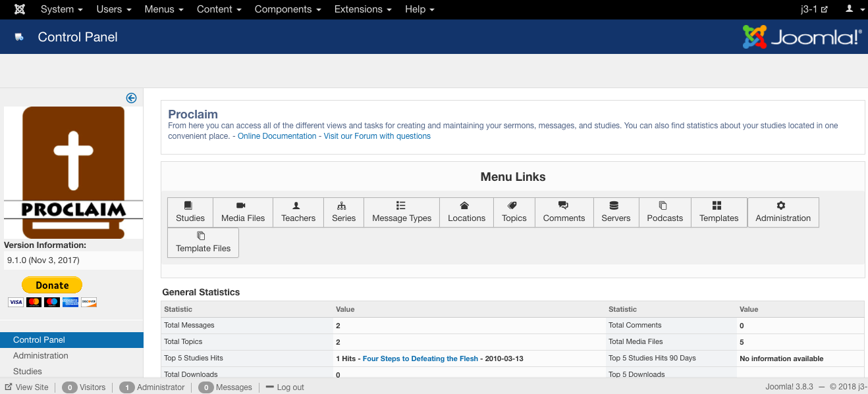
Task: Click the Joomla! brand logo on the right
Action: tap(802, 37)
